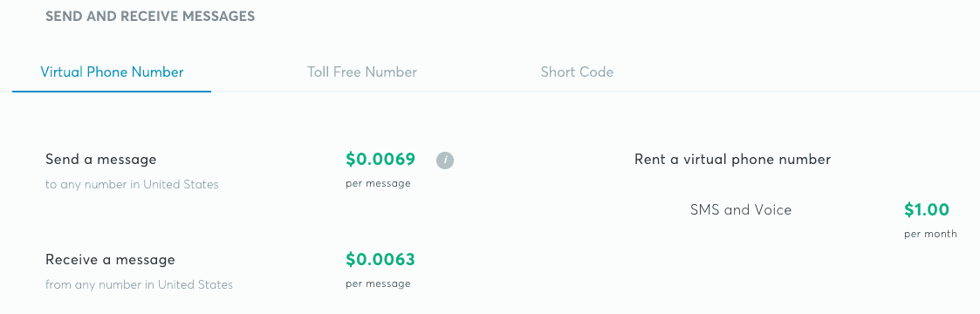The width and height of the screenshot is (980, 314).
Task: Click blue underline beneath Virtual Phone Number tab
Action: tap(112, 91)
